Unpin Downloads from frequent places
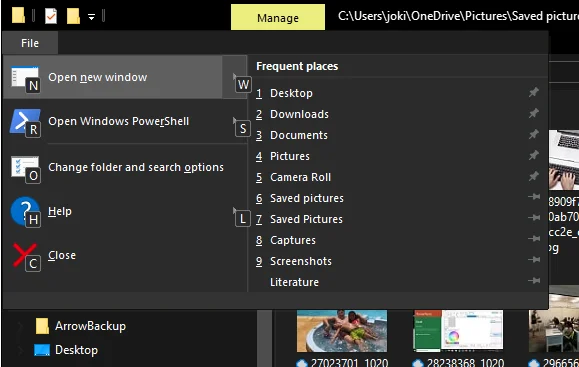 (x=534, y=113)
